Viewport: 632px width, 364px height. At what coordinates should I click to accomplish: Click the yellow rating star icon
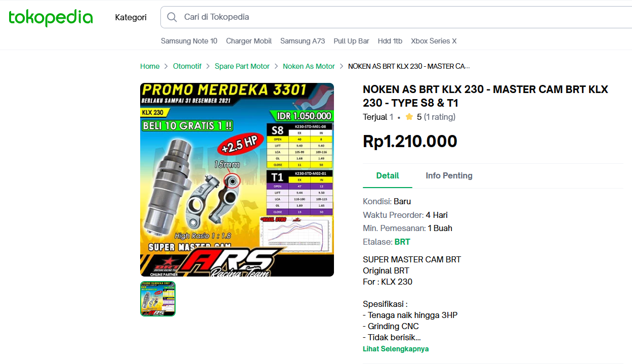pos(409,117)
